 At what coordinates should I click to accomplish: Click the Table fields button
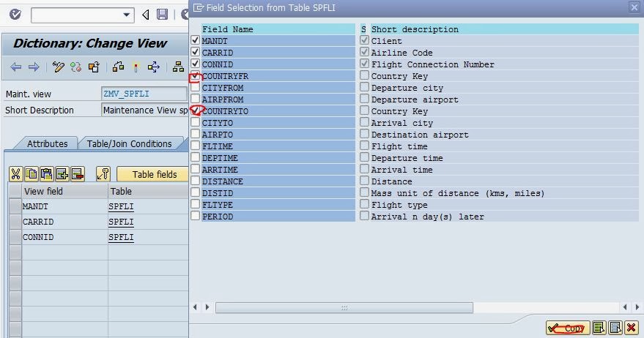click(153, 174)
